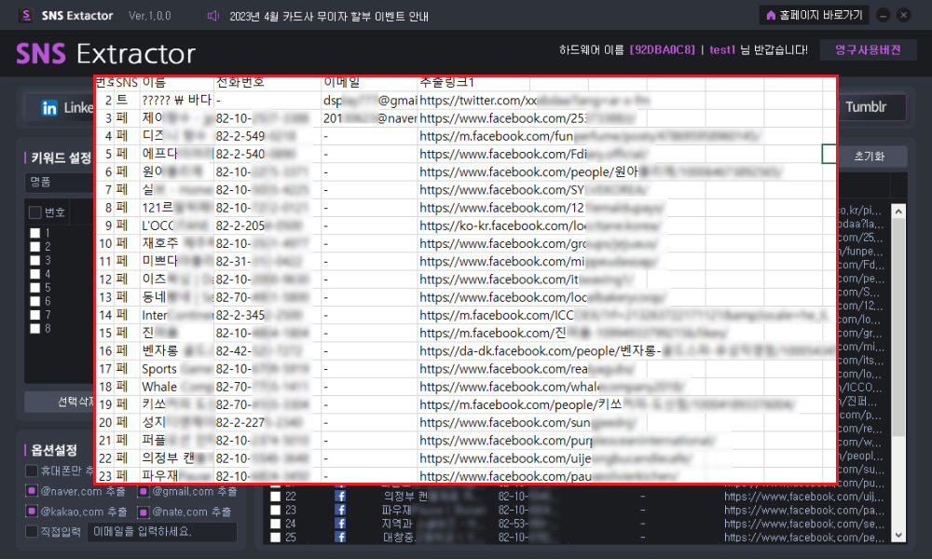This screenshot has width=932, height=560.
Task: Click the facebook.com/pa link in result row 23
Action: tap(803, 510)
